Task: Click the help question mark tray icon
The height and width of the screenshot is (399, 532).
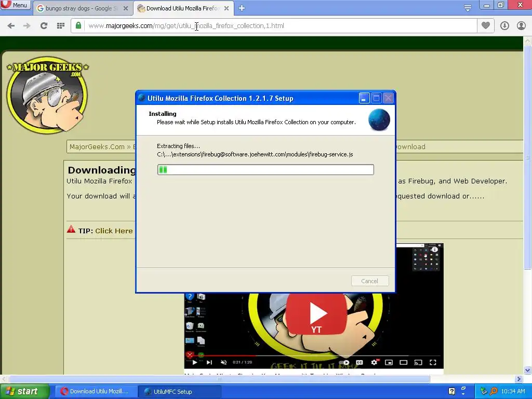Action: (x=451, y=391)
